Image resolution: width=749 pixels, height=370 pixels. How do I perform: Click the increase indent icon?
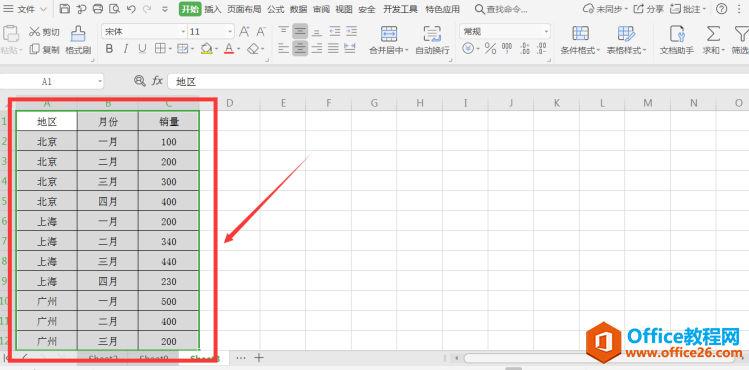(352, 32)
